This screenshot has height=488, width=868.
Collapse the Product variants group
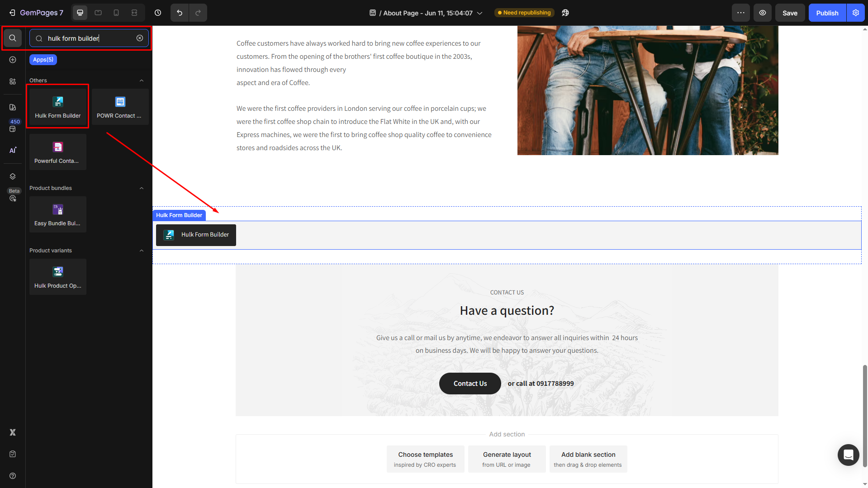pos(142,251)
